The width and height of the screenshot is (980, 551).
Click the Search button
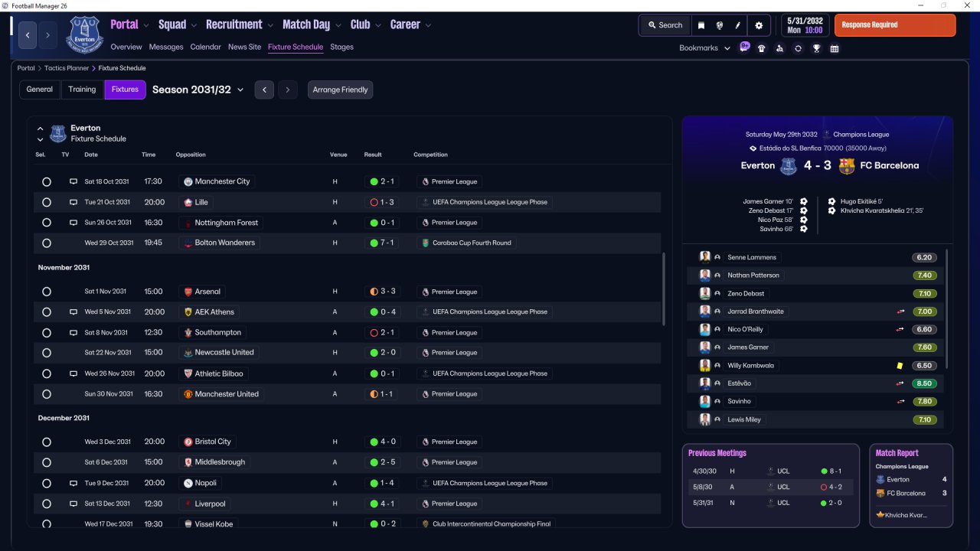[665, 25]
